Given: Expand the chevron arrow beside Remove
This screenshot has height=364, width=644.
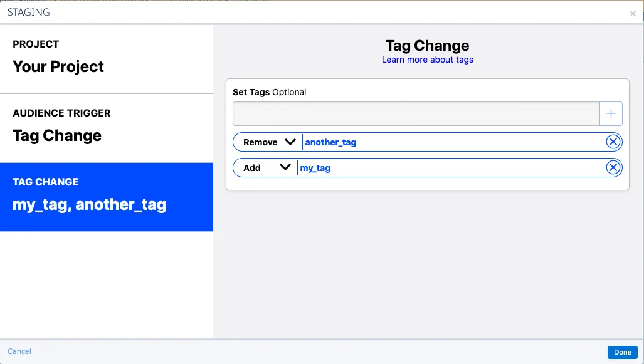Looking at the screenshot, I should 290,142.
